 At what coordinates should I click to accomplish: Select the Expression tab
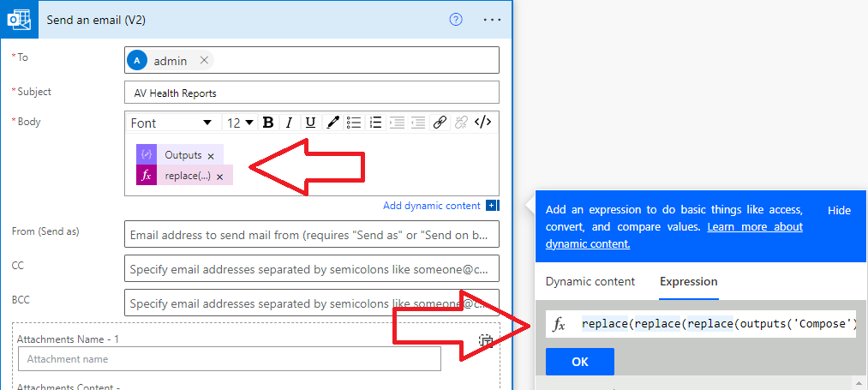688,281
